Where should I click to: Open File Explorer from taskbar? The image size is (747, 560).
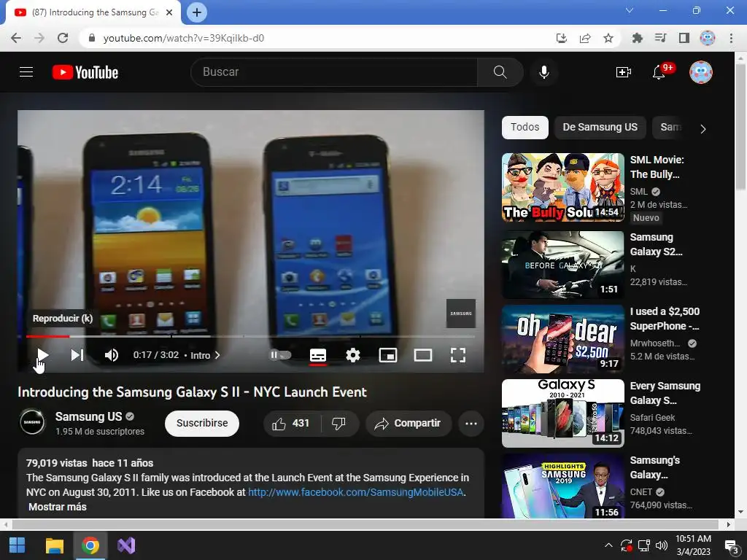click(54, 545)
